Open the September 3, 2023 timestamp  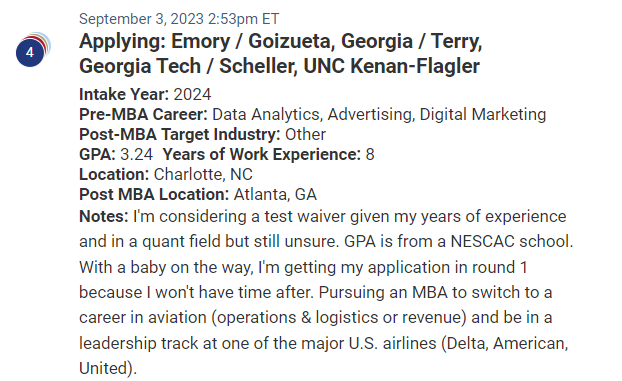pyautogui.click(x=179, y=19)
